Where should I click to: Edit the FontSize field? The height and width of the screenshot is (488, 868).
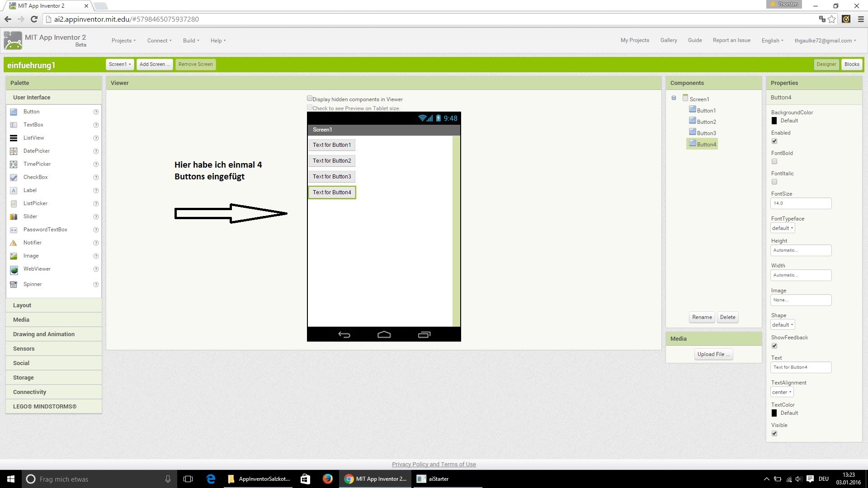[801, 203]
